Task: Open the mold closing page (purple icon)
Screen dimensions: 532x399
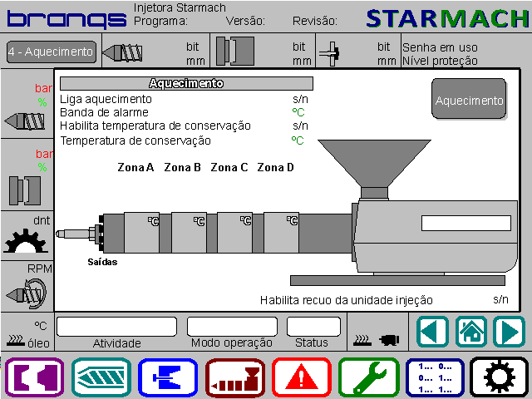Action: pos(35,377)
